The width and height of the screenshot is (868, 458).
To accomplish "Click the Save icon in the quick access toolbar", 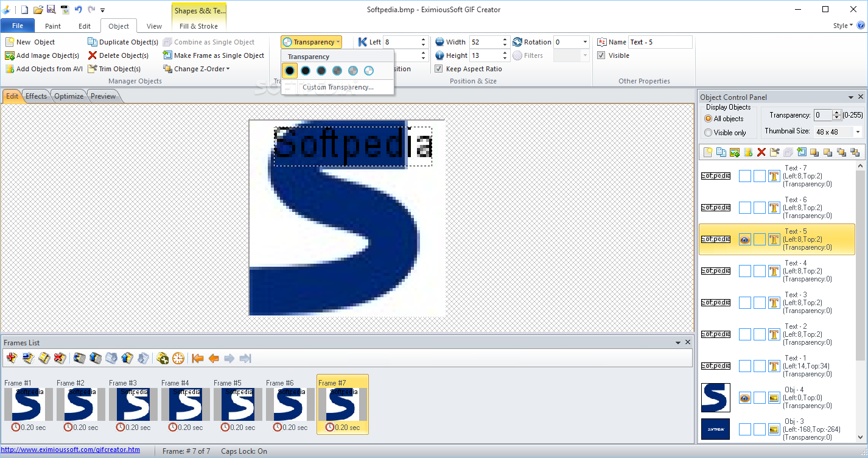I will point(51,9).
